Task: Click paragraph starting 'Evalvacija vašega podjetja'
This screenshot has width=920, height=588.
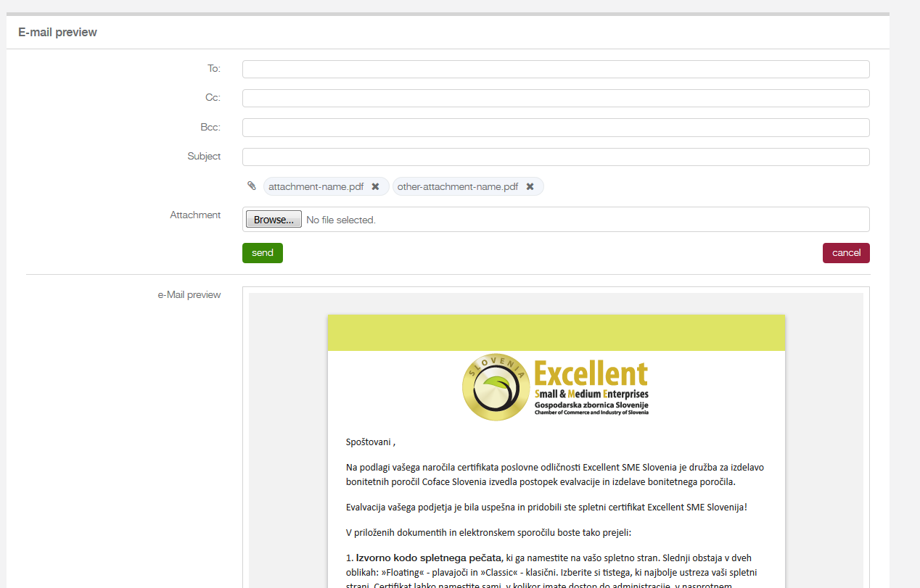Action: coord(546,507)
